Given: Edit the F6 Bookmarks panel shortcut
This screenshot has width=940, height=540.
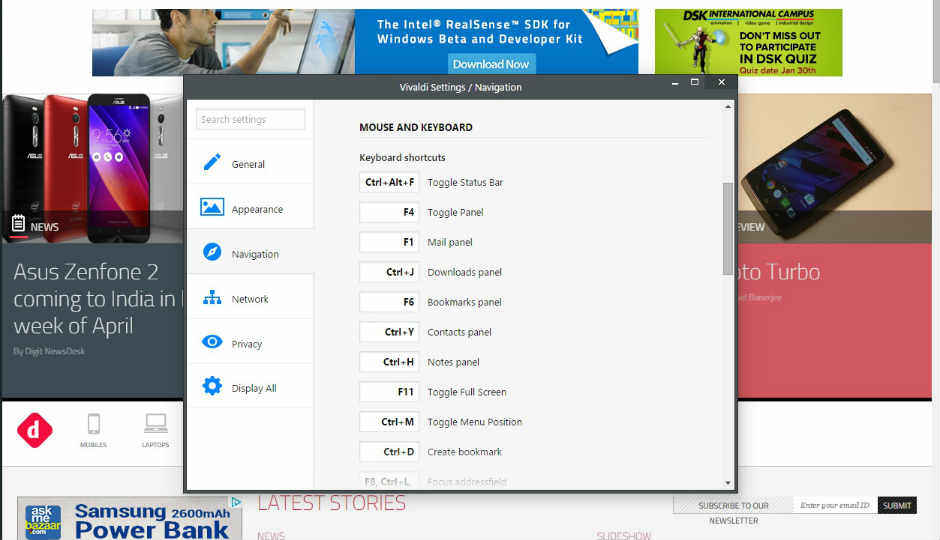Looking at the screenshot, I should (x=389, y=302).
